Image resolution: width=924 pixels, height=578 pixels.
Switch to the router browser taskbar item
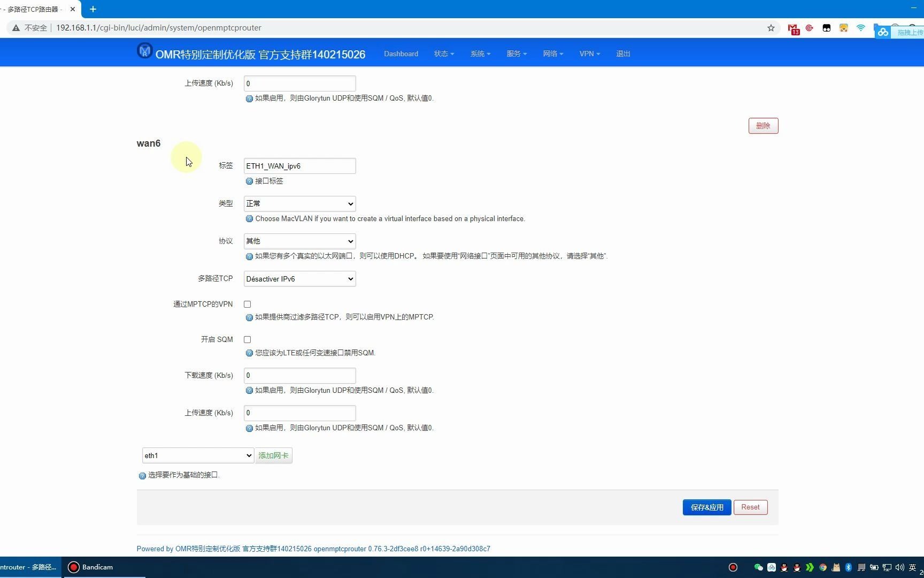[30, 567]
